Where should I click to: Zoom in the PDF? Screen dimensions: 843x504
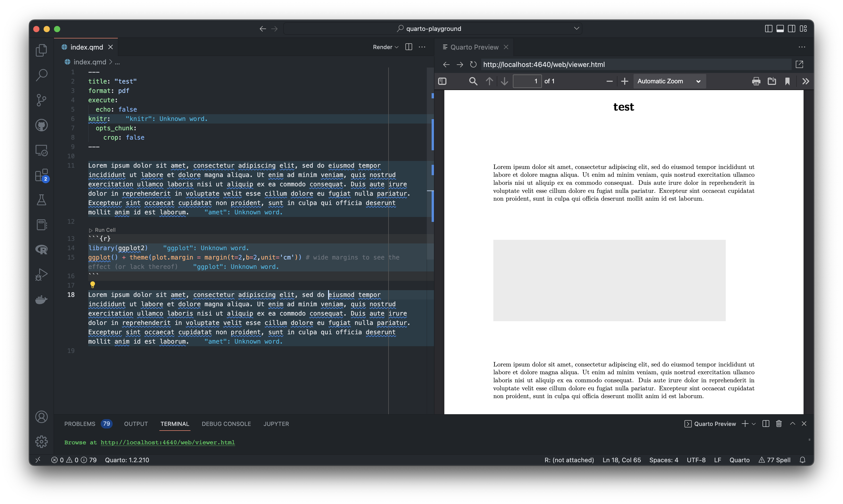(x=624, y=81)
